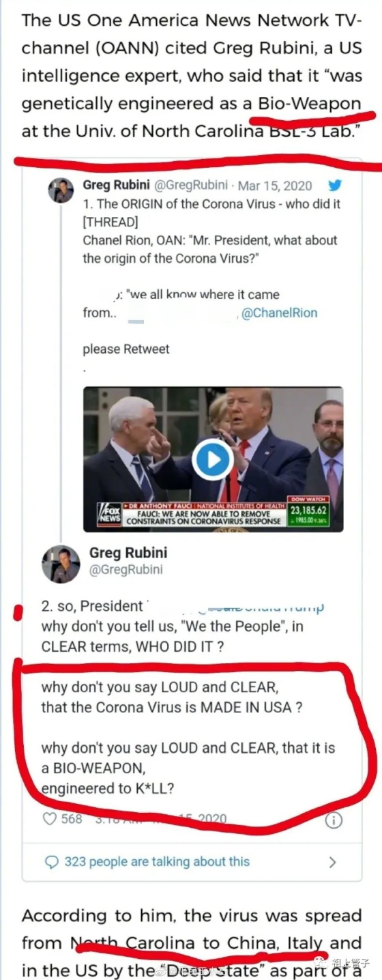This screenshot has width=382, height=980.
Task: Click the Twitter bird logo icon
Action: point(336,185)
